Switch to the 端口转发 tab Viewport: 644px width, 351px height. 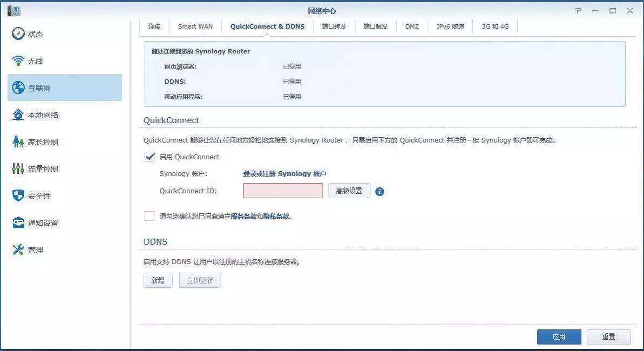[334, 26]
